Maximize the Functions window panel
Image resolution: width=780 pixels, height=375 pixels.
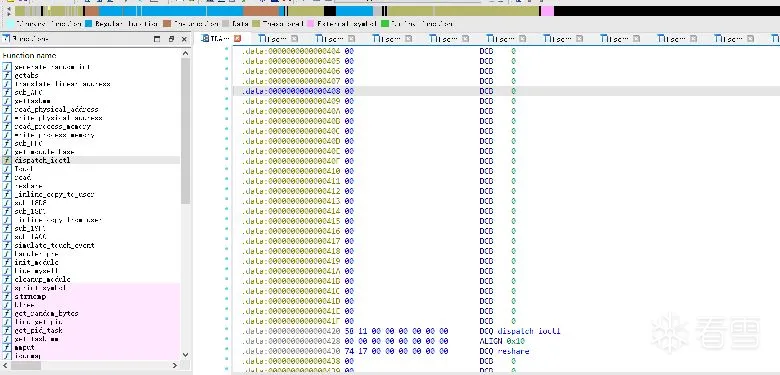click(x=157, y=39)
